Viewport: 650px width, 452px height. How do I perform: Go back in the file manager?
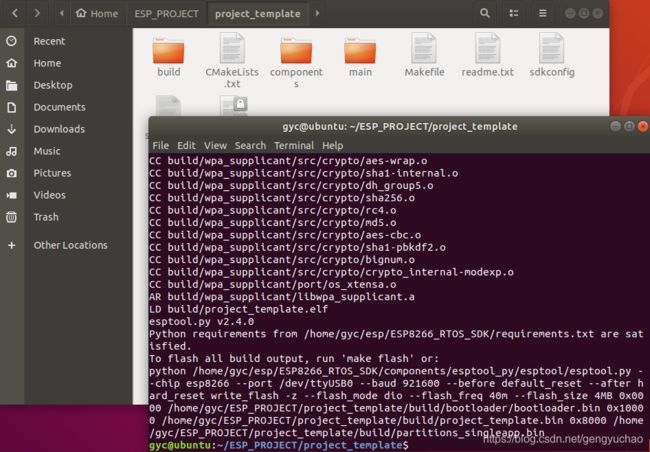15,13
